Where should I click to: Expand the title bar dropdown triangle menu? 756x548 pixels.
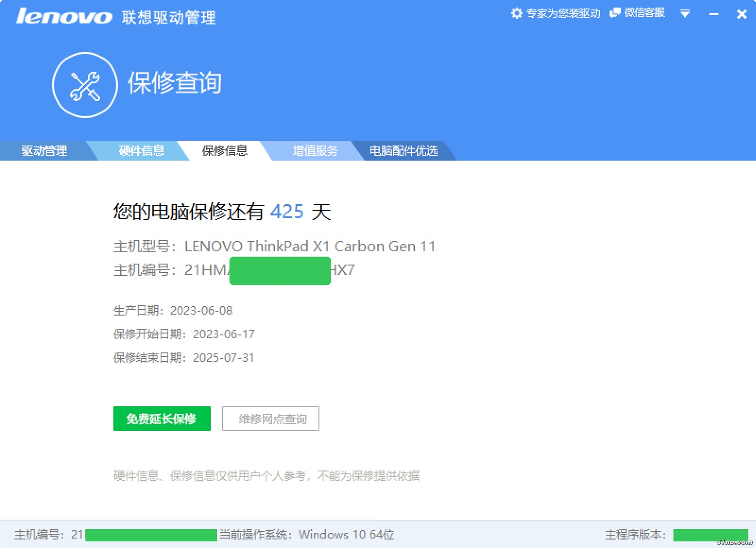click(x=685, y=14)
